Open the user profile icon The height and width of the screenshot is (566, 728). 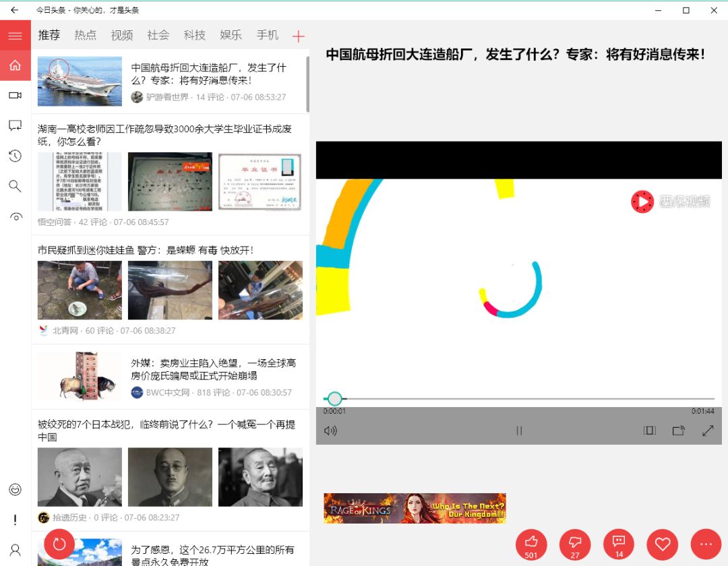tap(16, 551)
